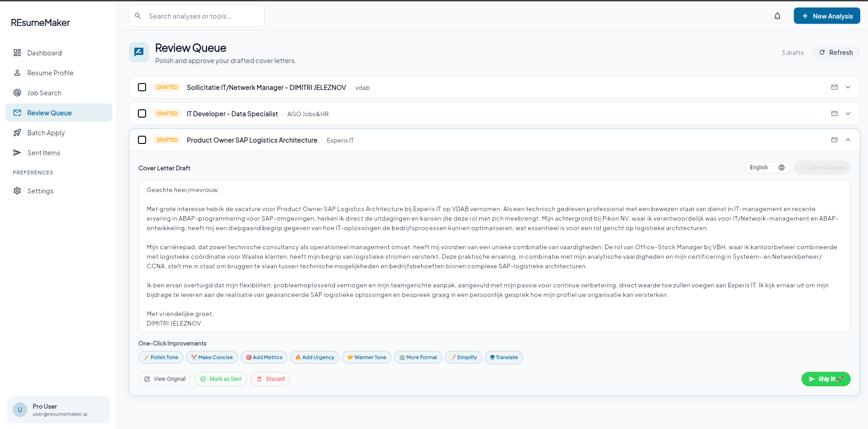
Task: Click the envelope icon on the IT Developer draft
Action: (x=834, y=113)
